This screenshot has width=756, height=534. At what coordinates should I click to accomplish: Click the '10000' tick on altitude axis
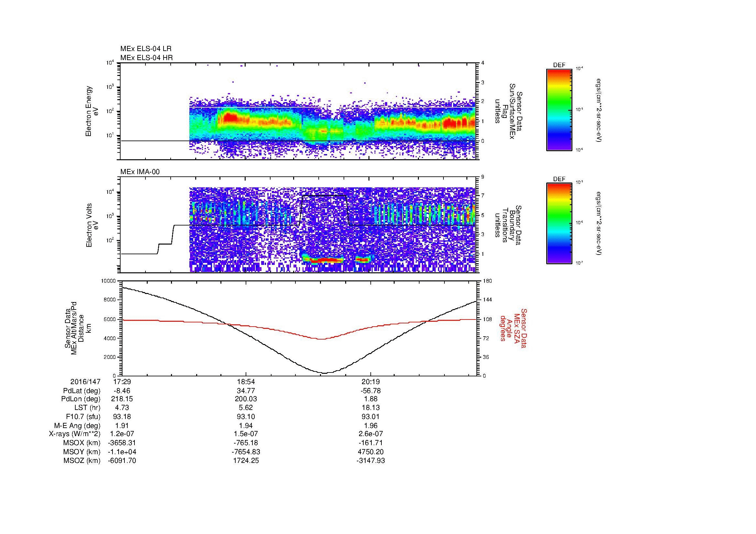point(109,281)
